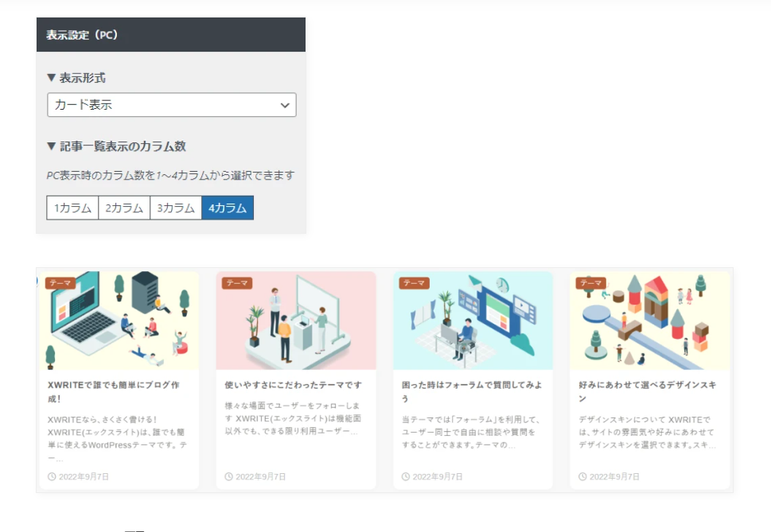Open article 使いやすさにこだわったテーマです
This screenshot has height=532, width=771.
(293, 385)
